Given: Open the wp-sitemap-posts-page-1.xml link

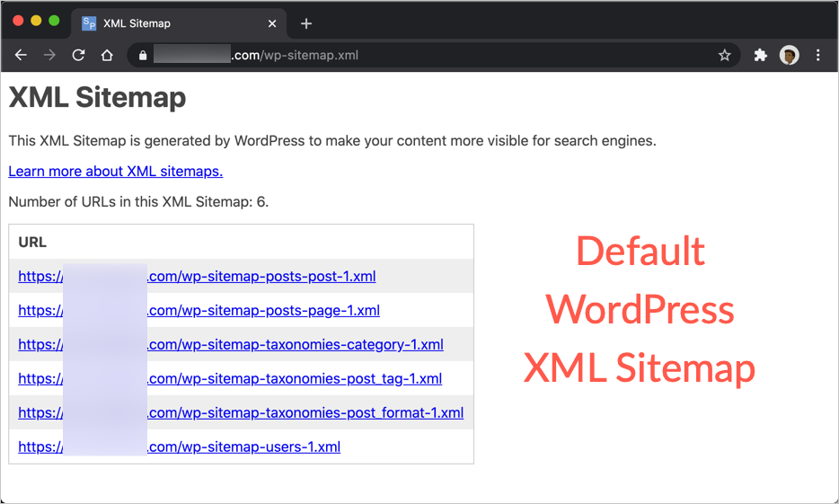Looking at the screenshot, I should pyautogui.click(x=199, y=310).
